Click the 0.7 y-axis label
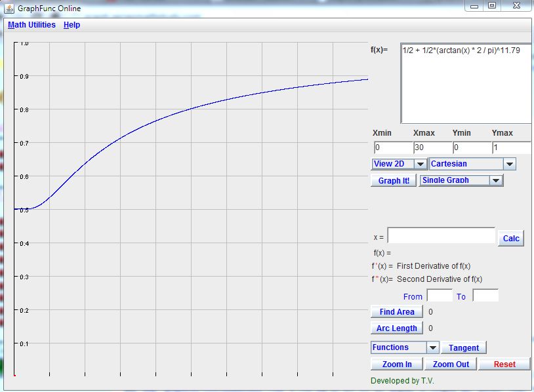The height and width of the screenshot is (392, 534). (24, 144)
